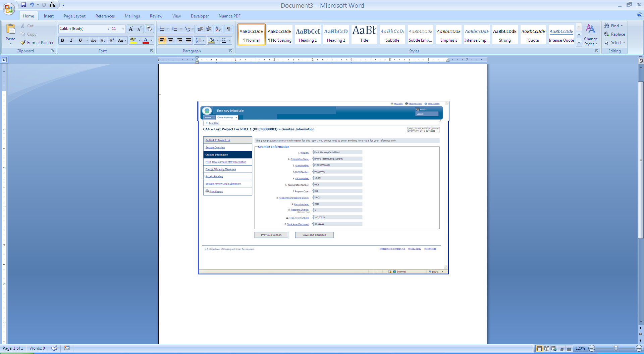Open Microsoft Office Word Help
This screenshot has width=644, height=354.
click(x=640, y=15)
